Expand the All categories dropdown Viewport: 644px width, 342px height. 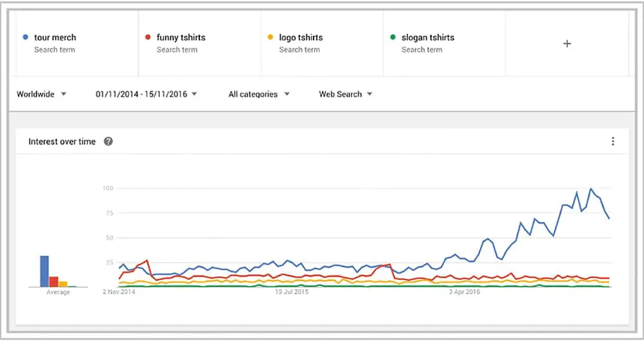click(x=259, y=94)
